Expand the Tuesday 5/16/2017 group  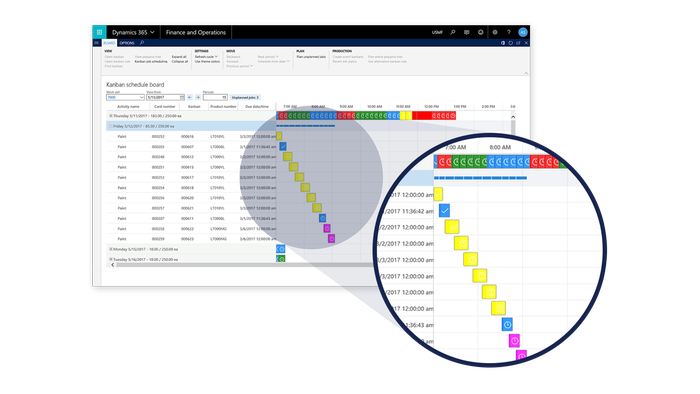111,259
